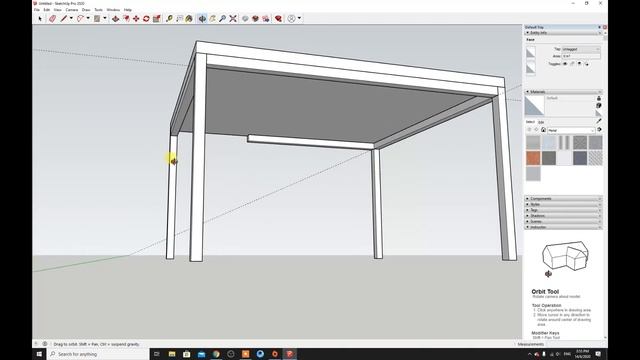The image size is (640, 360).
Task: Choose the Text label tool
Action: [179, 18]
